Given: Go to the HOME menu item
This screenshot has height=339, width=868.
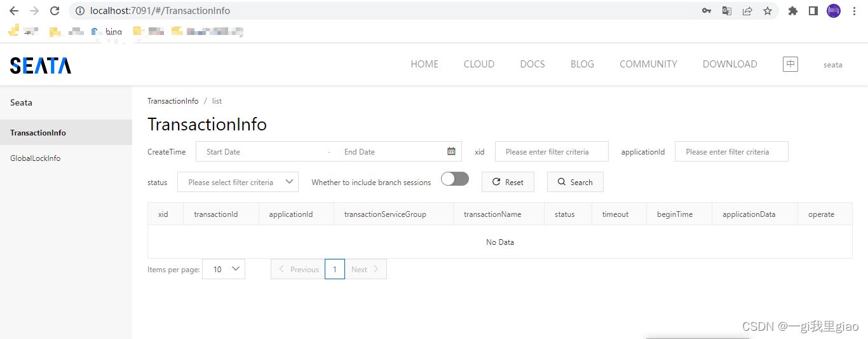Looking at the screenshot, I should [x=424, y=64].
